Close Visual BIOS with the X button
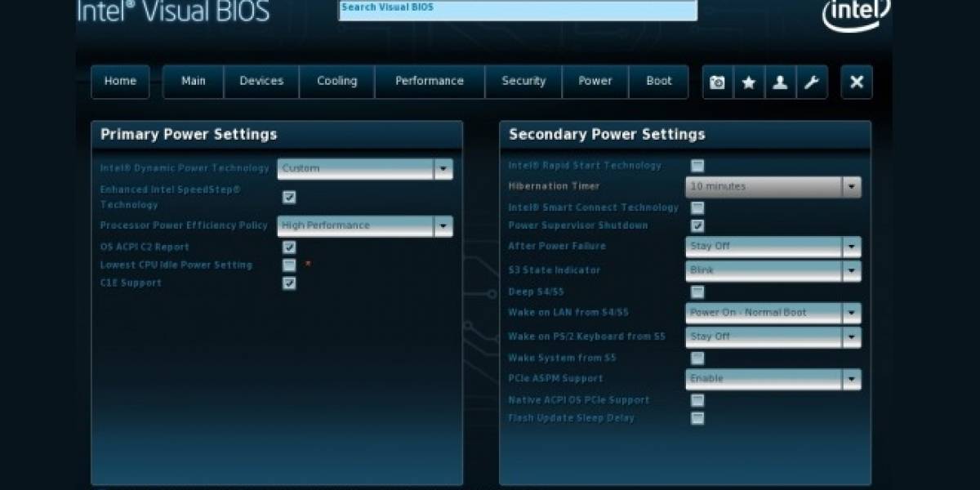 tap(857, 82)
